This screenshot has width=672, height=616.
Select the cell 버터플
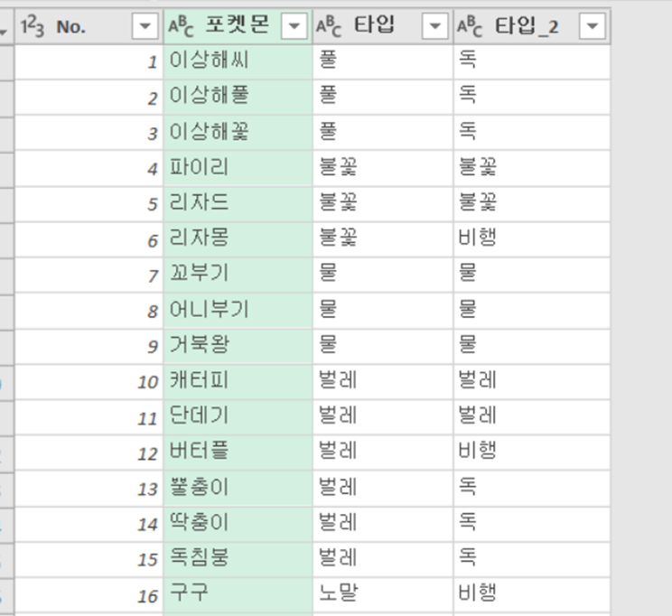pos(238,453)
